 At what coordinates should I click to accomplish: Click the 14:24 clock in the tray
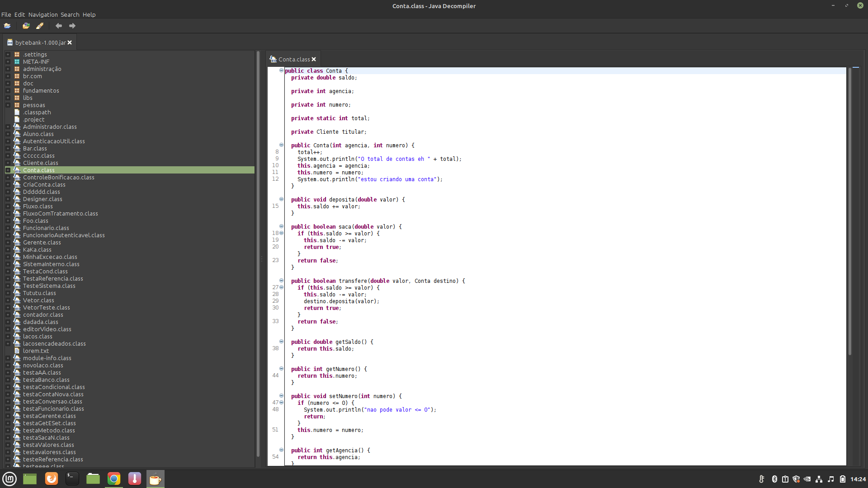point(858,479)
